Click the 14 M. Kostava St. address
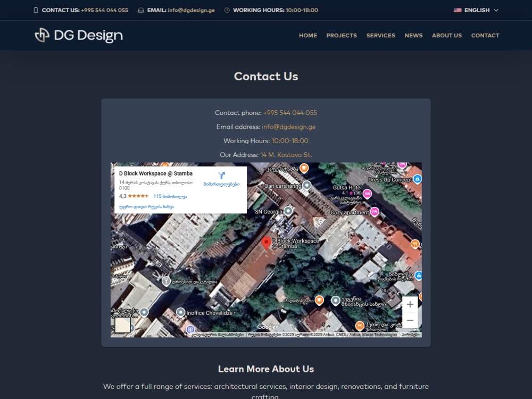Viewport: 532px width, 399px height. tap(286, 155)
